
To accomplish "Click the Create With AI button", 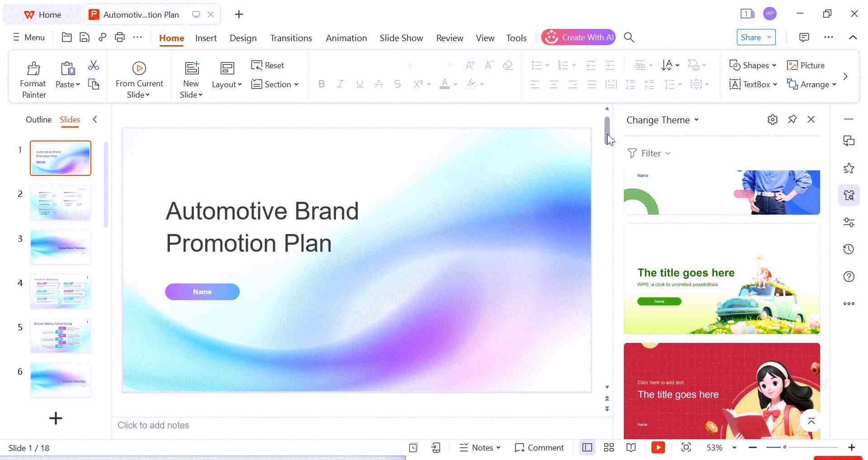I will [579, 37].
